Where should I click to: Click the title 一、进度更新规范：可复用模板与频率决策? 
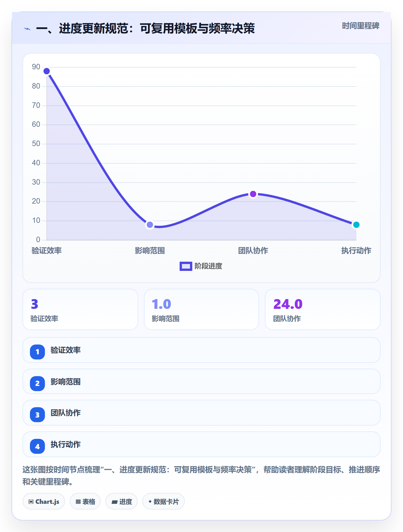tap(145, 28)
